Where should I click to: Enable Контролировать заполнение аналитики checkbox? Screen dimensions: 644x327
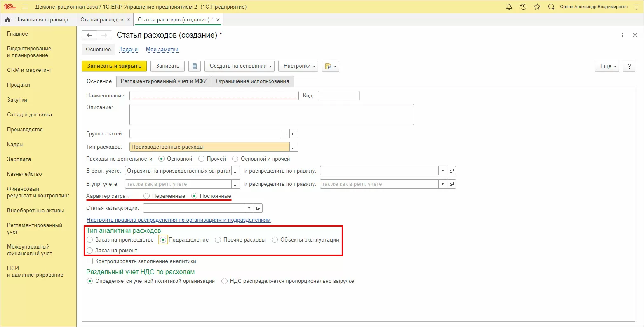click(x=90, y=261)
